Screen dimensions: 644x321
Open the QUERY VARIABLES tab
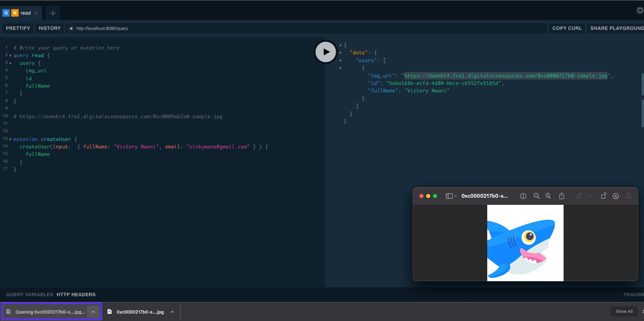point(30,295)
